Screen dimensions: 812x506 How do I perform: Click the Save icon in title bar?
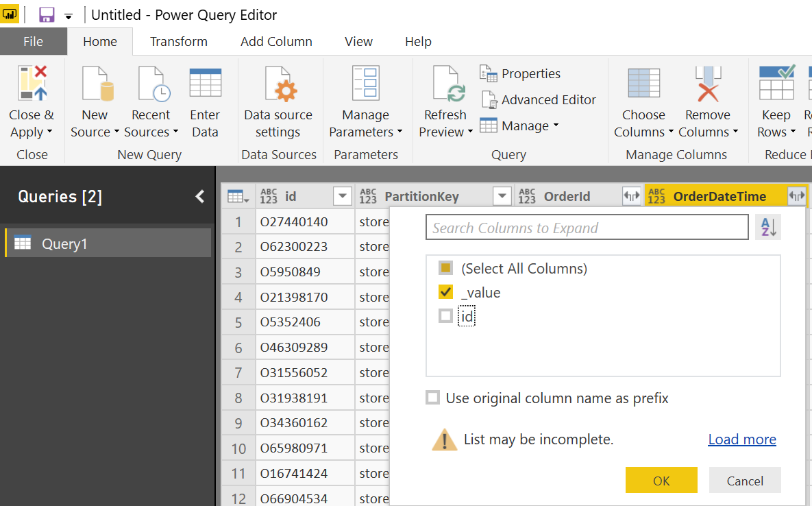(47, 14)
